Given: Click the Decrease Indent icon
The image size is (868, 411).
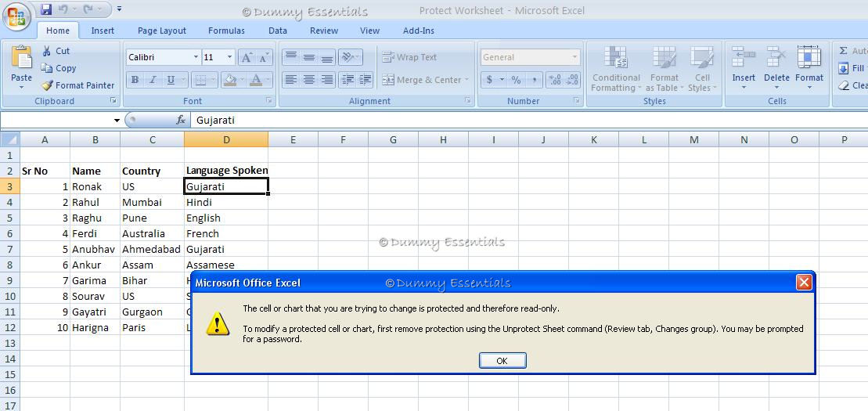Looking at the screenshot, I should coord(347,80).
